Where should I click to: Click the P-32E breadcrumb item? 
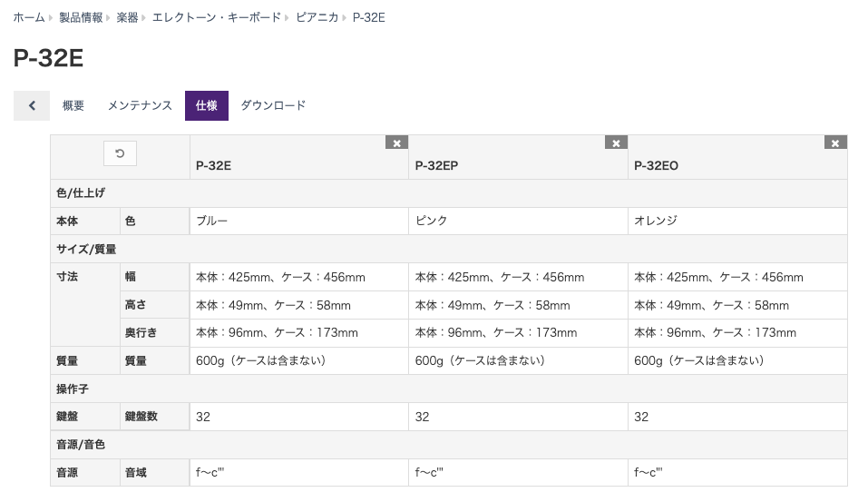tap(368, 18)
